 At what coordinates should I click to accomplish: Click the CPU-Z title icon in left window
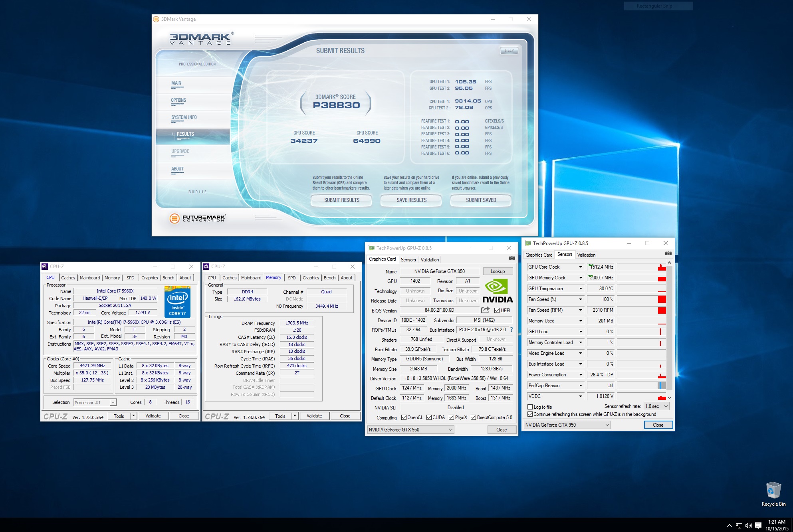point(45,266)
